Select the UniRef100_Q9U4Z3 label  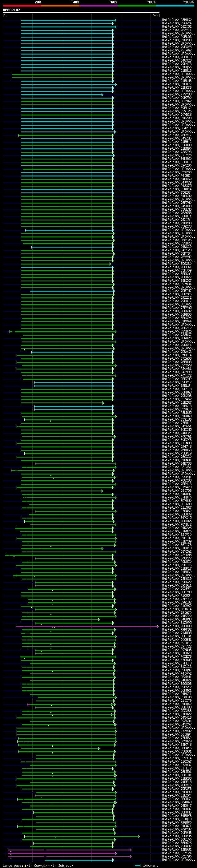[x=177, y=64]
